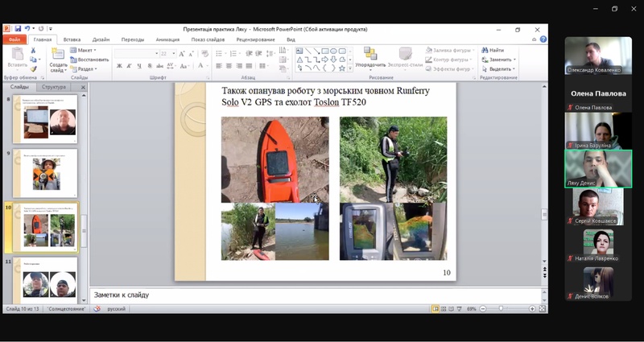Open the Раздел section dropdown

[x=84, y=69]
